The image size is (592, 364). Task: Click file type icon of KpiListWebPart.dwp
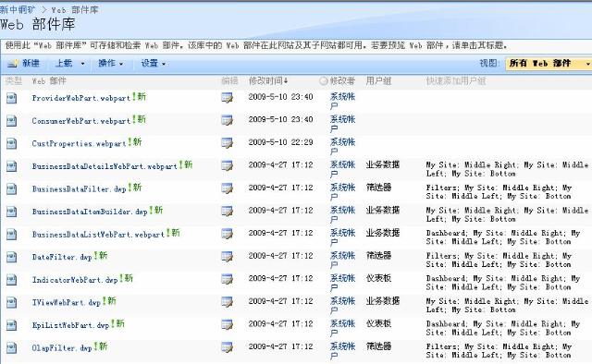click(12, 325)
